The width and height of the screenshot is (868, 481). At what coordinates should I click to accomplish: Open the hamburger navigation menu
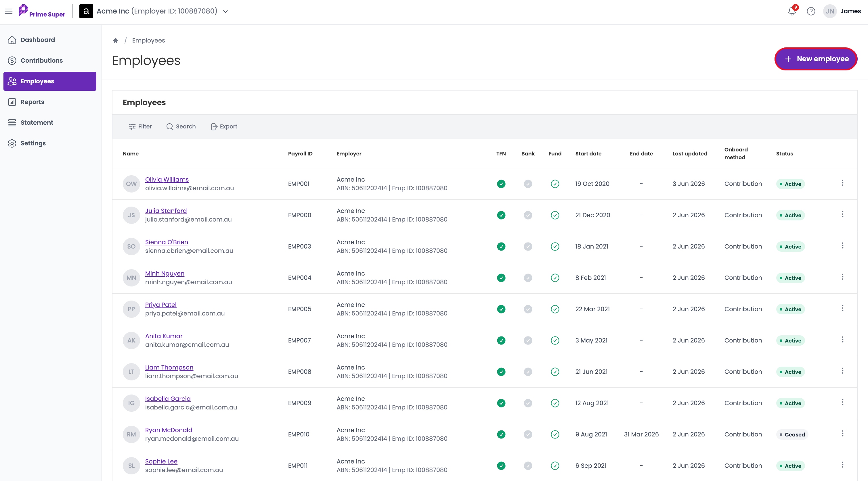[9, 11]
